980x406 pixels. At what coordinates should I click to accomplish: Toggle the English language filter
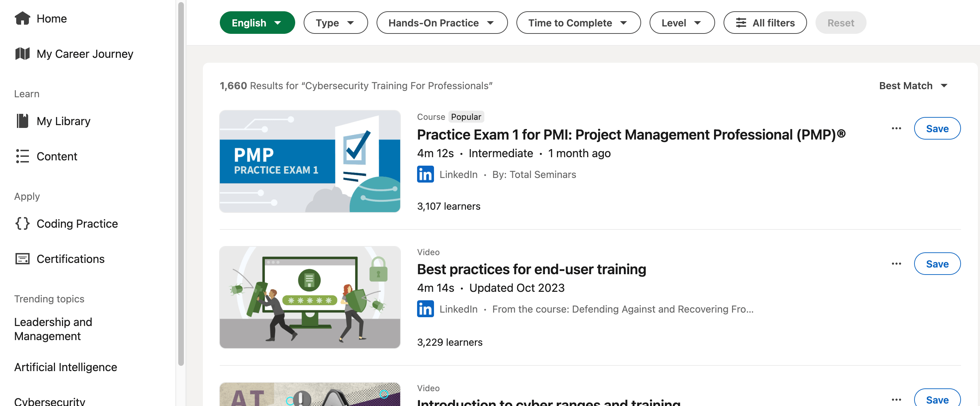258,23
